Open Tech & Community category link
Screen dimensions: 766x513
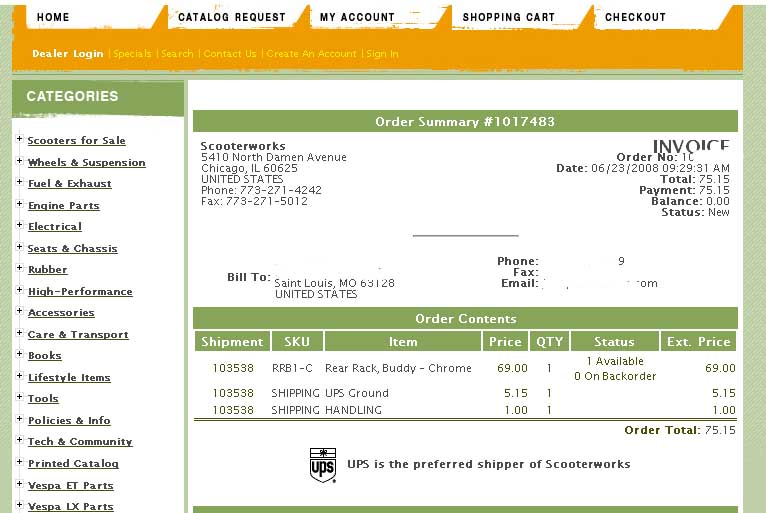click(x=80, y=442)
